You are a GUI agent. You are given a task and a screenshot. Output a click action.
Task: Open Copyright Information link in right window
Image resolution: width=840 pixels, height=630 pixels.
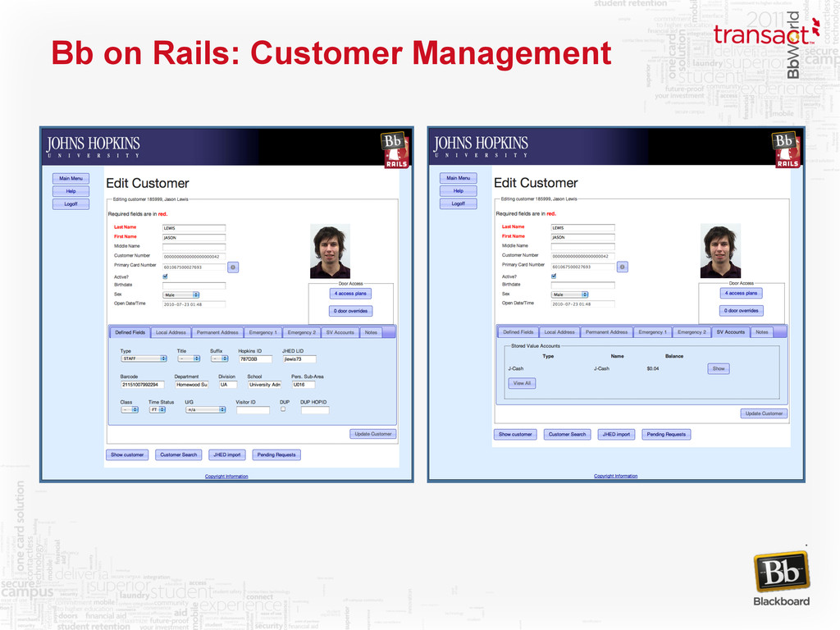(615, 476)
